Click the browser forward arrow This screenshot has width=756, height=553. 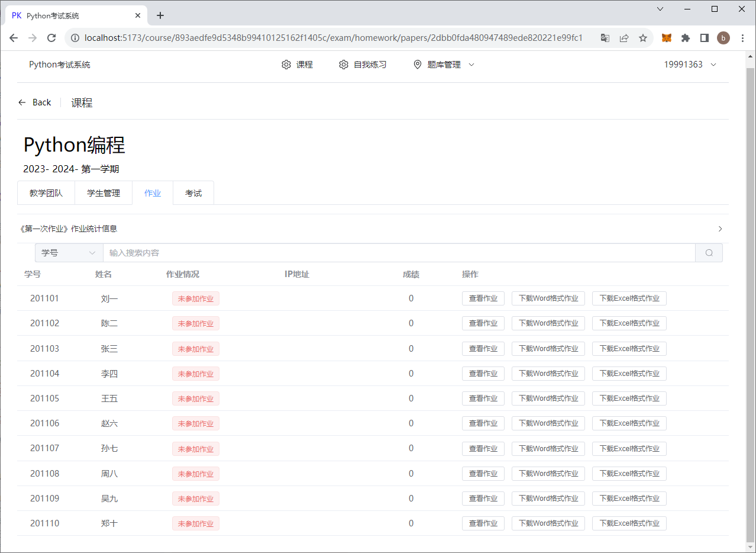(33, 38)
